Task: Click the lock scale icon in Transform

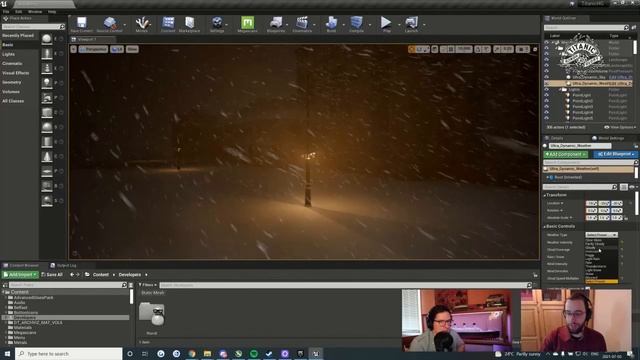Action: 626,218
